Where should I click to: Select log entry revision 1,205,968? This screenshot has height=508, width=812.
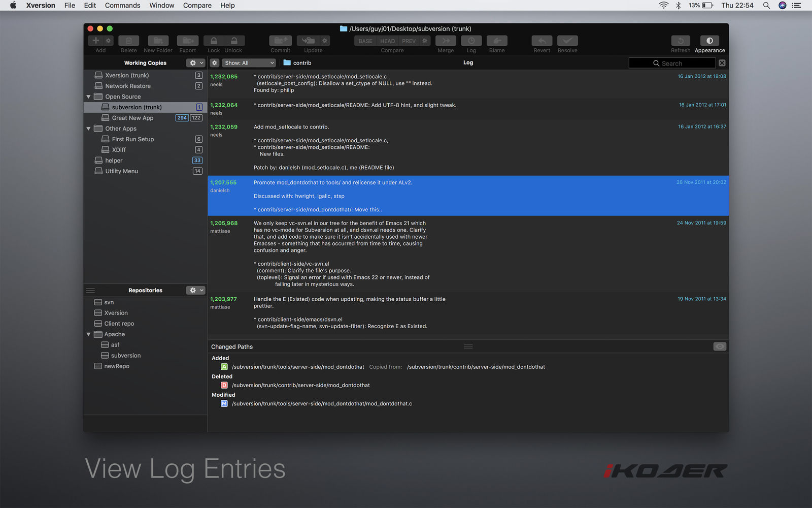pos(468,254)
